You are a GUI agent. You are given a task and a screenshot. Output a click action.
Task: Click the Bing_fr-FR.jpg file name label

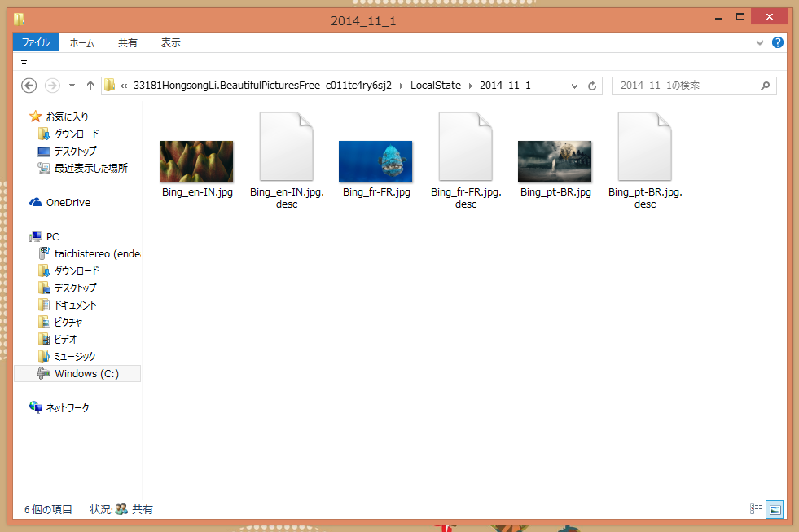[x=376, y=192]
